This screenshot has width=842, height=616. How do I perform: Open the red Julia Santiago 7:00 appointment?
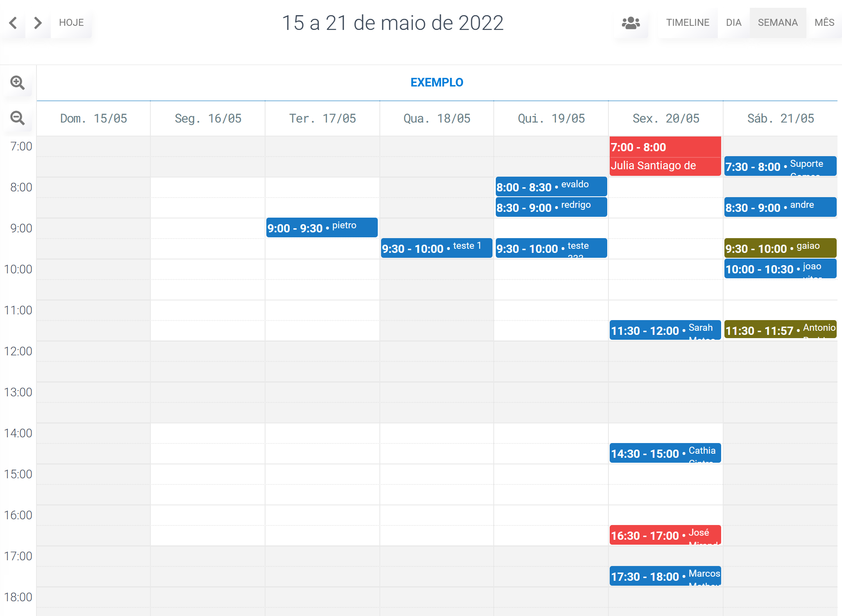point(665,156)
